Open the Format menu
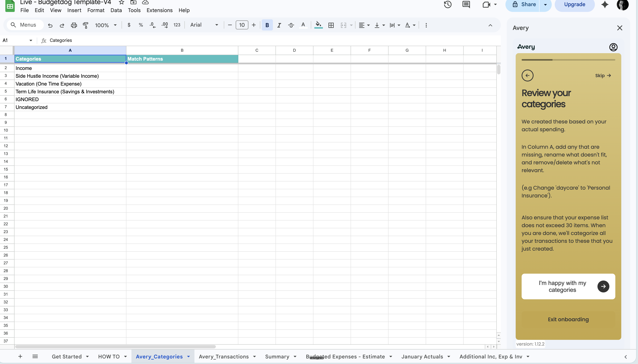 (96, 10)
